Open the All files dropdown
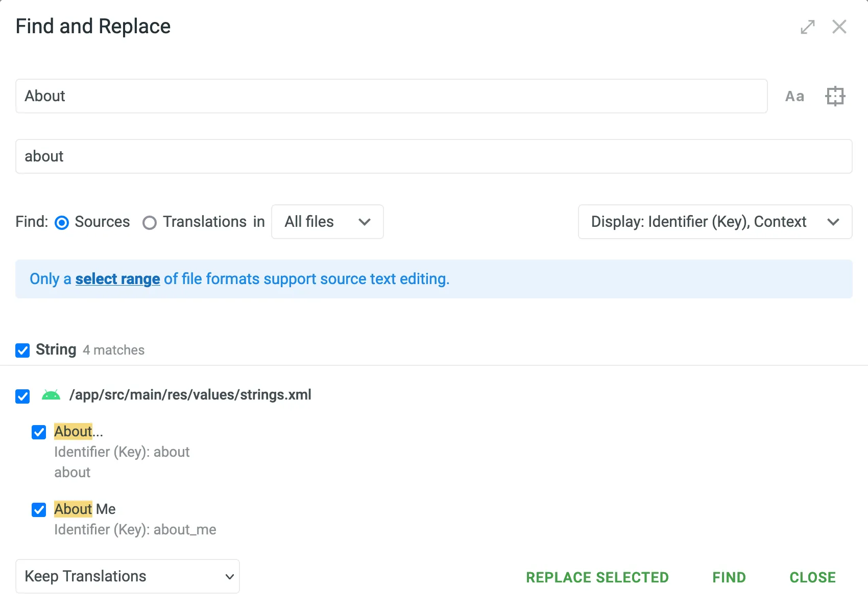868x609 pixels. 327,222
